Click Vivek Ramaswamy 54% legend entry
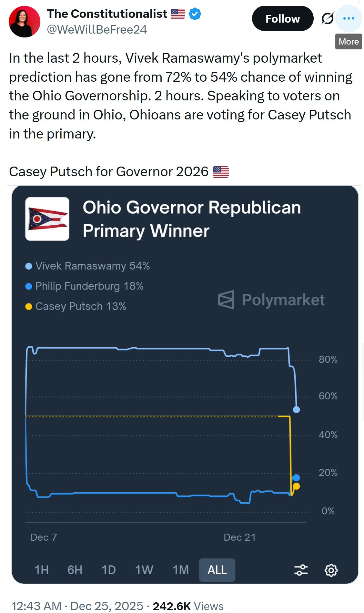 point(92,266)
